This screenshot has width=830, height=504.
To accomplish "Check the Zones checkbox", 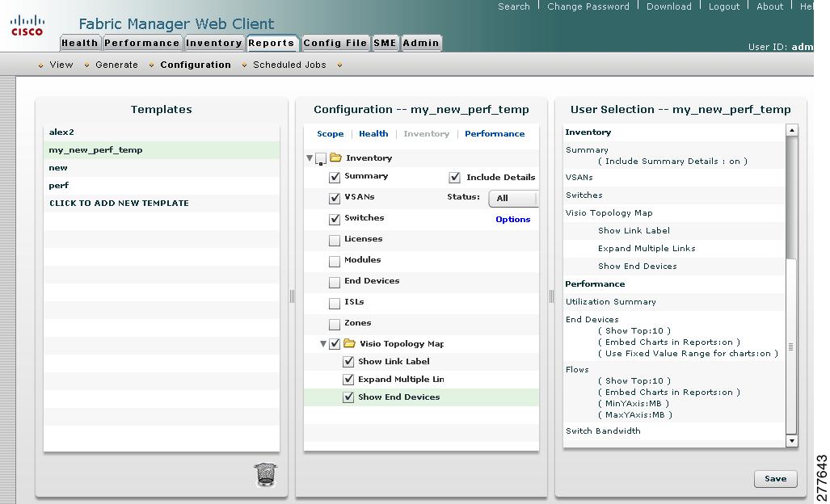I will click(335, 324).
